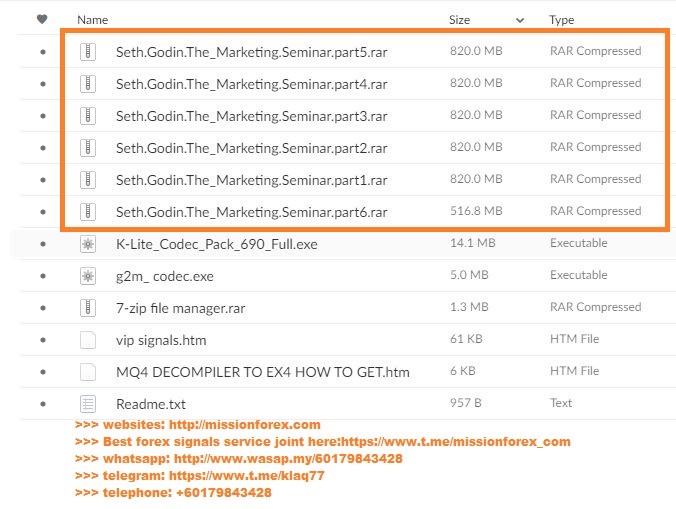Click HTM File type for vip signals.htm
676x509 pixels.
(x=575, y=339)
